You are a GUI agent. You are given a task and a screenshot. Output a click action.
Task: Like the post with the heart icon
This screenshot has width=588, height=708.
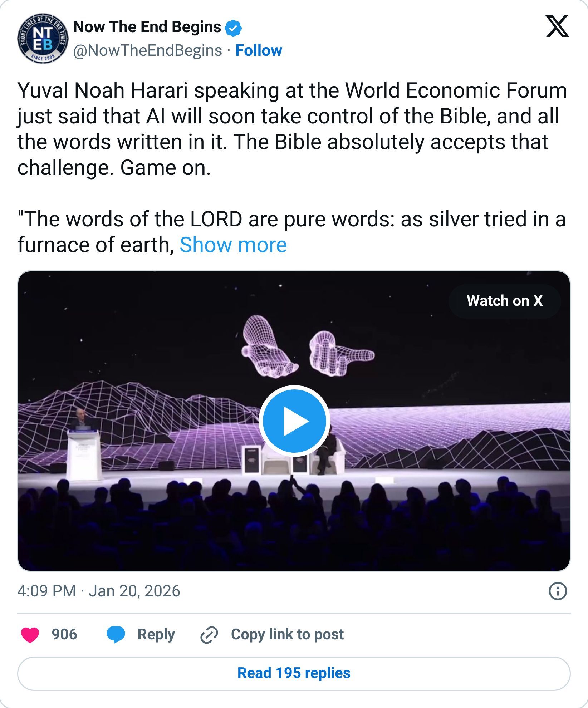click(30, 635)
